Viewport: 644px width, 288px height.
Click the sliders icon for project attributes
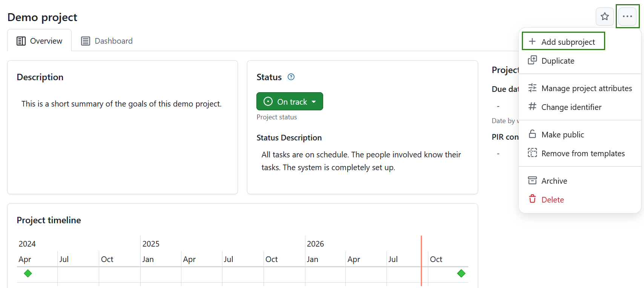[x=532, y=88]
